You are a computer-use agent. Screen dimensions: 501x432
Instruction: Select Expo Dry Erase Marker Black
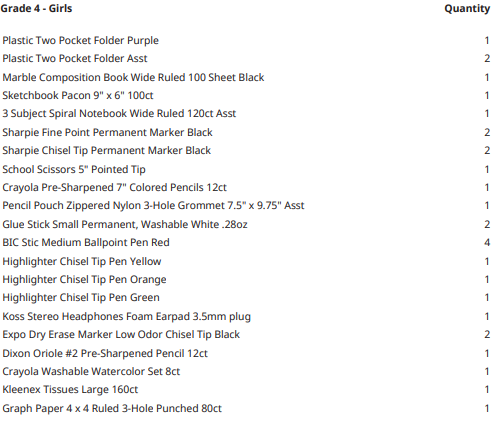[121, 335]
